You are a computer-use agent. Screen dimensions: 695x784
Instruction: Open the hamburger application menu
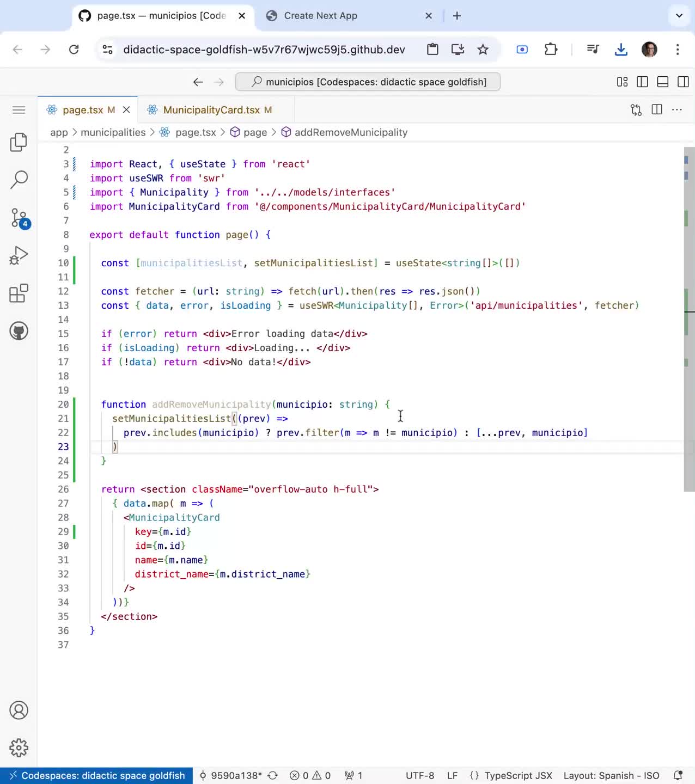coord(19,110)
